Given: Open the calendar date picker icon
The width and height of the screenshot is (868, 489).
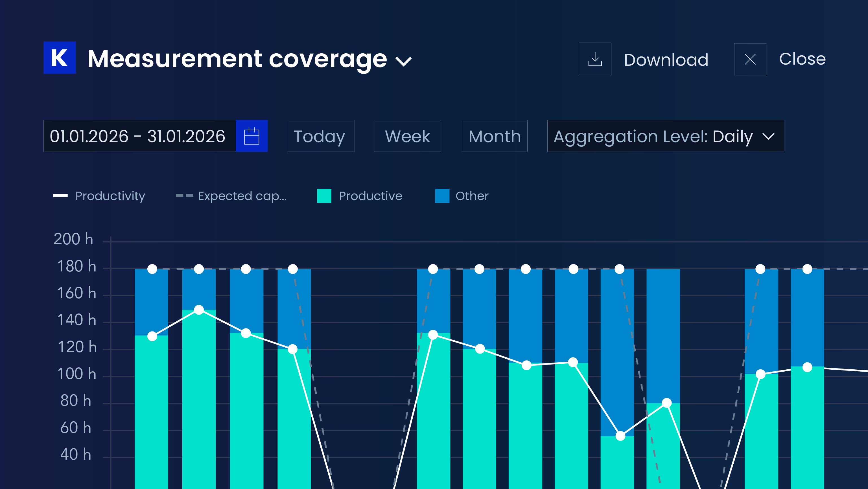Looking at the screenshot, I should click(x=252, y=136).
